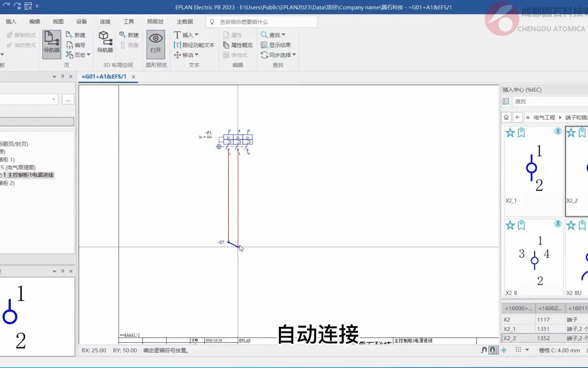Click the 告诉我你想要做什么 search box

tap(262, 22)
